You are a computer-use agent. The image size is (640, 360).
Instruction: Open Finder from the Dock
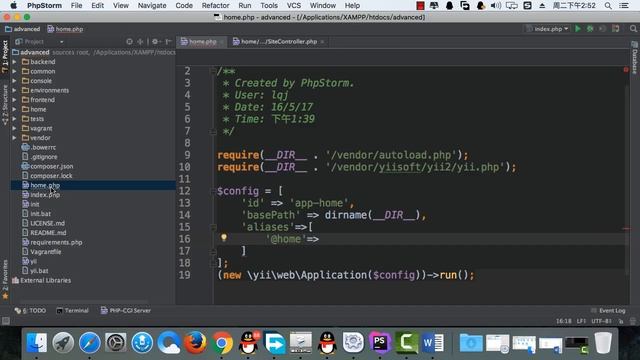[x=37, y=342]
